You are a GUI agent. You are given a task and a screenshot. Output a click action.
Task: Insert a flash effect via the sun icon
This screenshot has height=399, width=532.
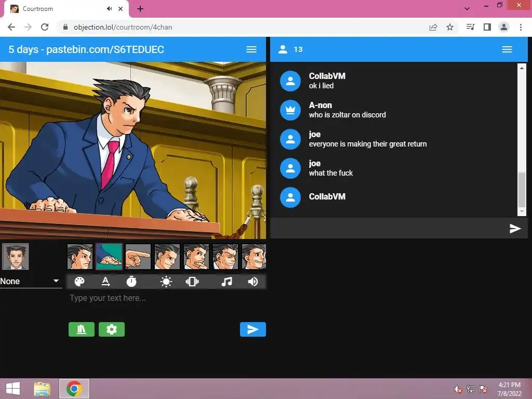click(x=166, y=282)
